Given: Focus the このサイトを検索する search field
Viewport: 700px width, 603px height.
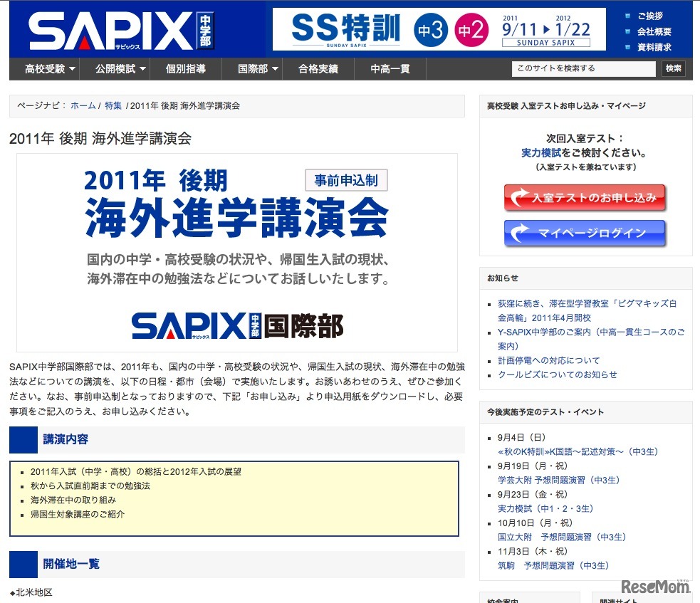Looking at the screenshot, I should (583, 68).
